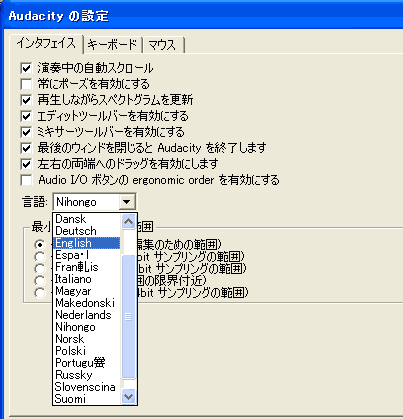Choose Deutsch from language list
Screen dimensions: 403x419
click(87, 231)
